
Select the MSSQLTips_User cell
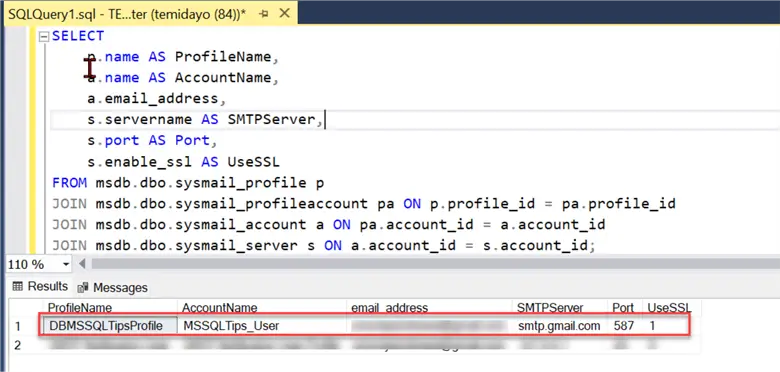[x=262, y=326]
